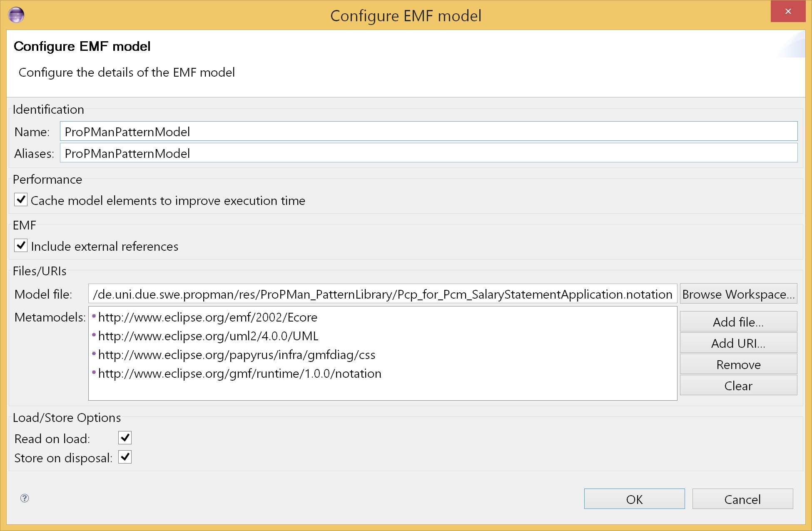This screenshot has height=531, width=812.
Task: Select the gmf runtime notation metamodel entry
Action: coord(239,374)
